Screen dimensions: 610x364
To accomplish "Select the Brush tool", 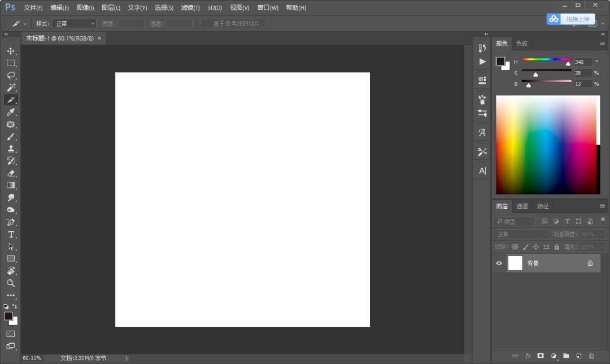I will 11,137.
